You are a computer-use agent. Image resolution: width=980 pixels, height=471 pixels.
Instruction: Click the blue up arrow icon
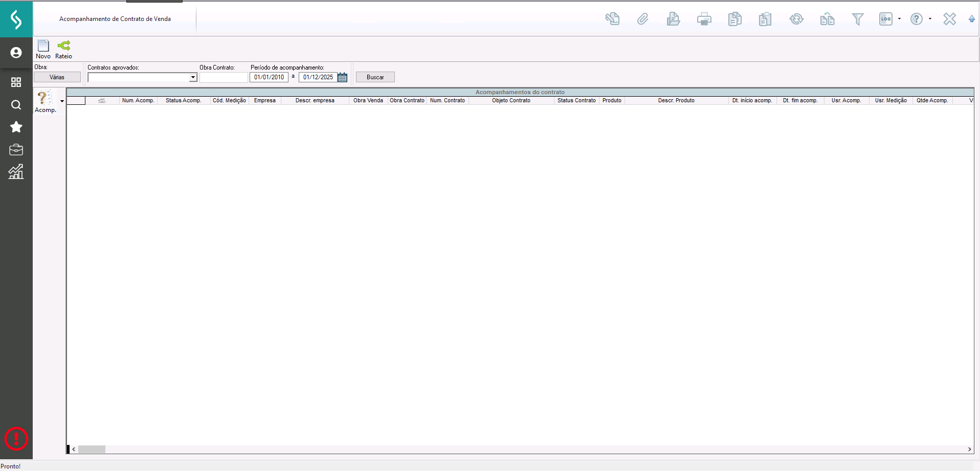click(972, 19)
